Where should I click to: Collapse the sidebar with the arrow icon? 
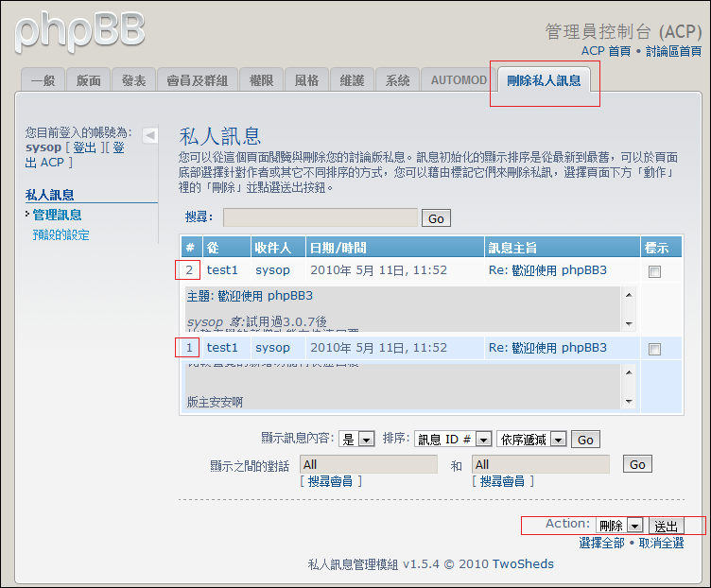click(150, 136)
